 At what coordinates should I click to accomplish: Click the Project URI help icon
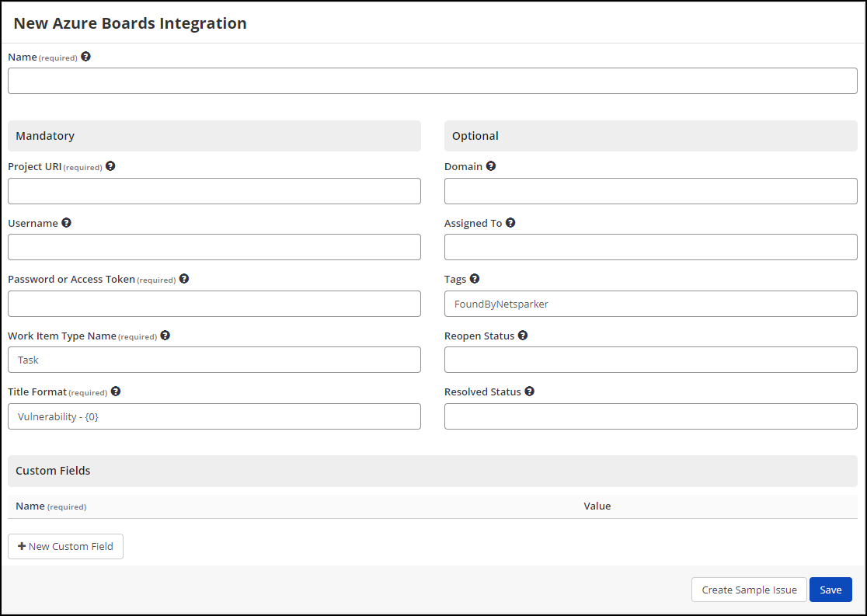pyautogui.click(x=110, y=166)
